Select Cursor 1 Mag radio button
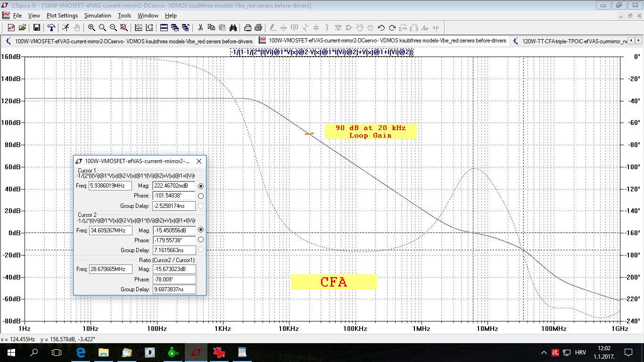This screenshot has width=644, height=362. (201, 186)
